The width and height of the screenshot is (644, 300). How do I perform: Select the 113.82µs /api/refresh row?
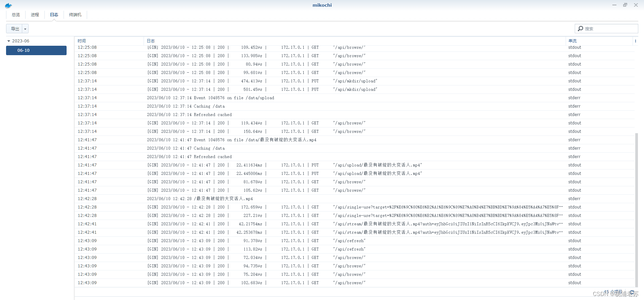point(354,249)
